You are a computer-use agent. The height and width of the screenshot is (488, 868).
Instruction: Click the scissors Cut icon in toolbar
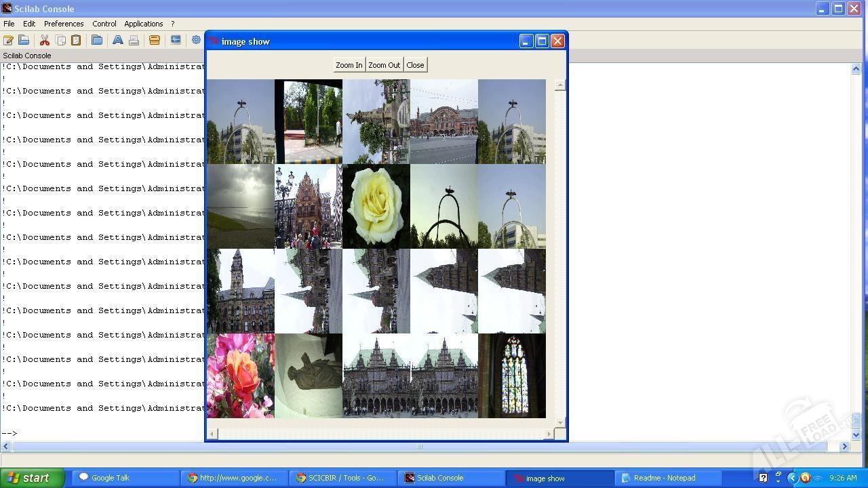[45, 41]
